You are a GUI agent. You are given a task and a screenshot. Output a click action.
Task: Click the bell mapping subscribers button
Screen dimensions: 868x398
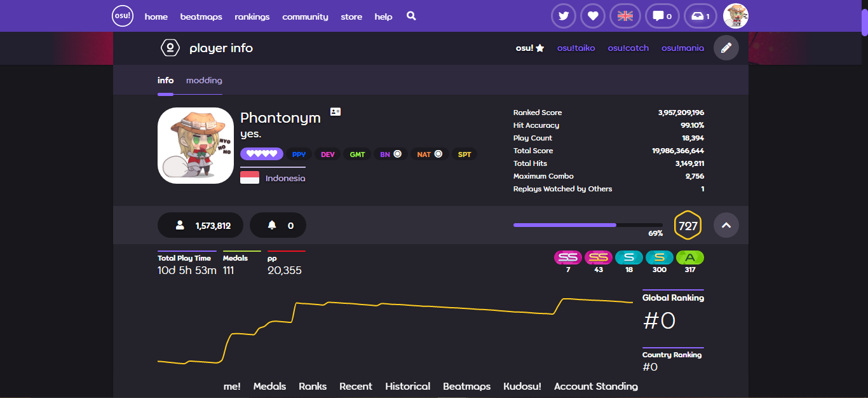click(x=278, y=225)
